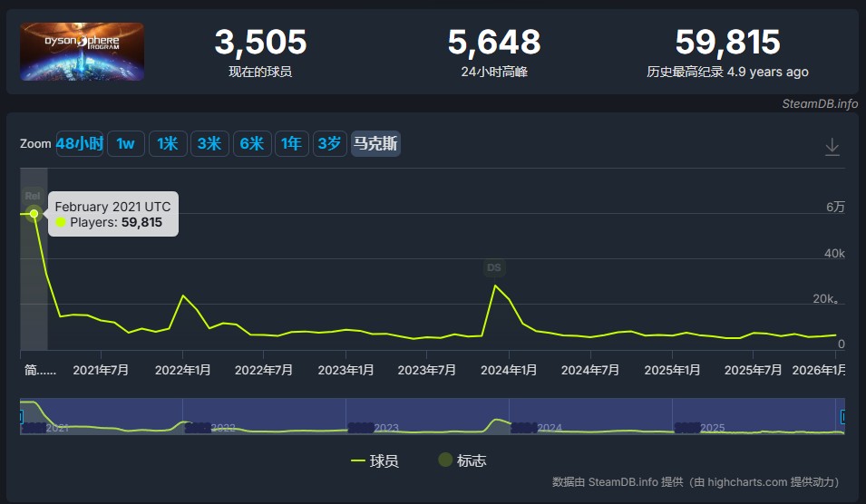Viewport: 866px width, 504px height.
Task: Select the 48小时 zoom range
Action: tap(80, 143)
